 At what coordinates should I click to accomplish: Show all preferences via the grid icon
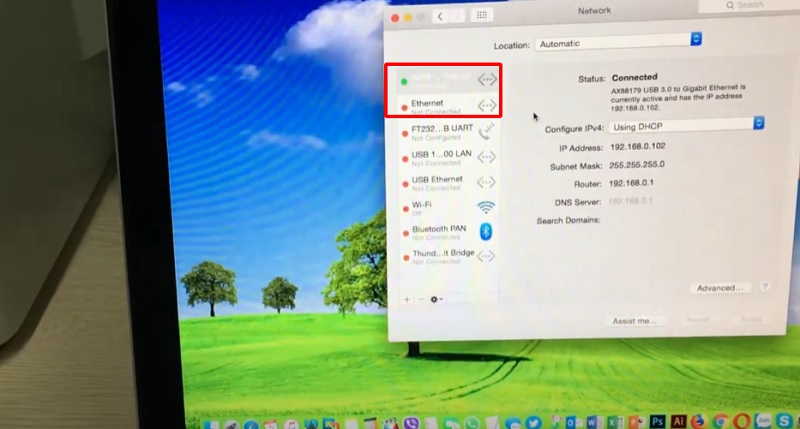point(482,15)
